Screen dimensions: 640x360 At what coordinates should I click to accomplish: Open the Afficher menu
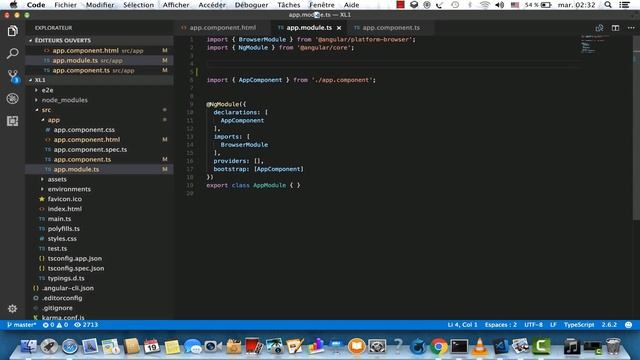(x=176, y=5)
